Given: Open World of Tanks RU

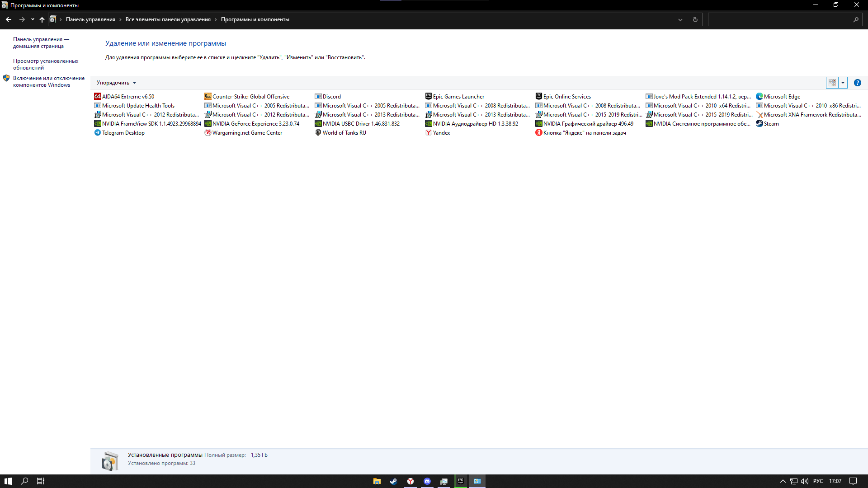Looking at the screenshot, I should (344, 132).
